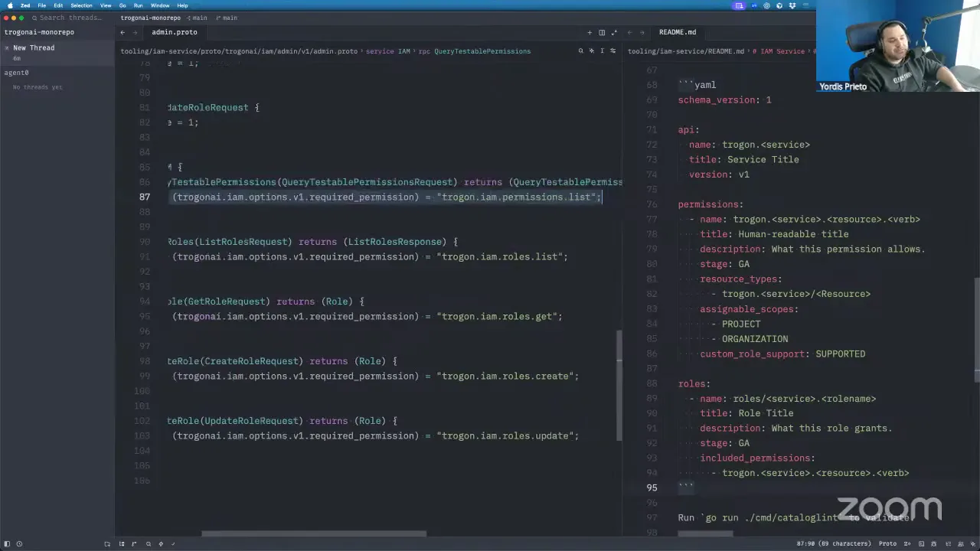980x551 pixels.
Task: Expand the IAM Service heading breadcrumb in README
Action: pos(779,51)
